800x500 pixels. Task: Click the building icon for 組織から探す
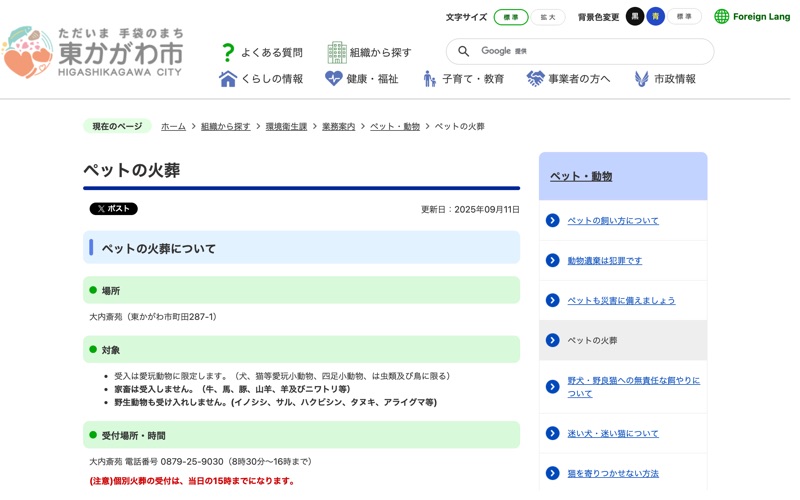(x=337, y=52)
